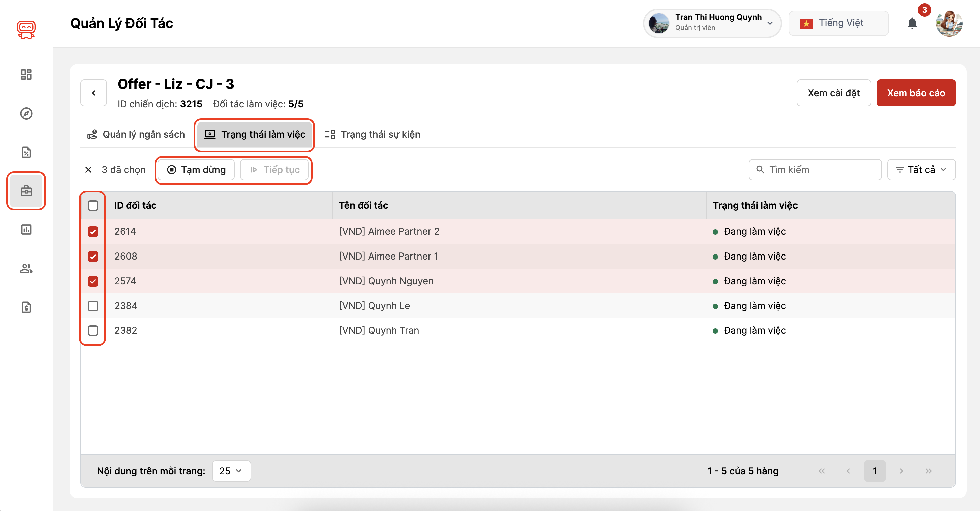The width and height of the screenshot is (980, 511).
Task: Click the Tạm dừng pause button
Action: 196,170
